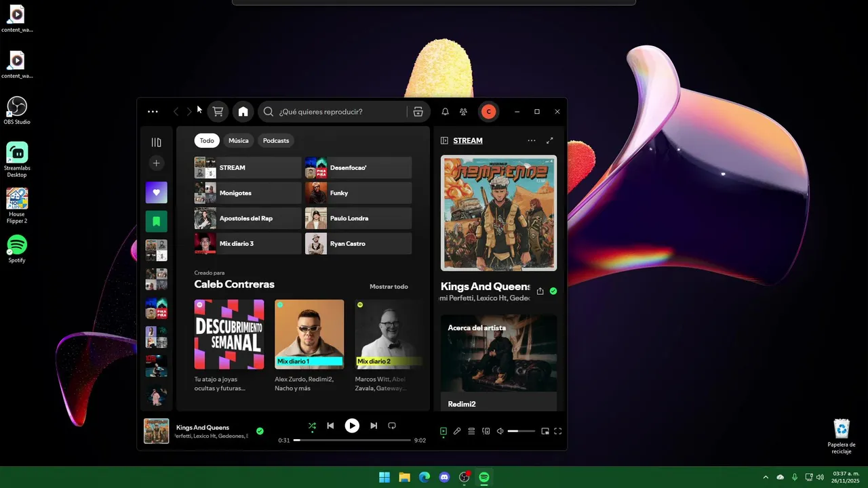Open the shopping cart icon
Image resolution: width=868 pixels, height=488 pixels.
point(218,112)
